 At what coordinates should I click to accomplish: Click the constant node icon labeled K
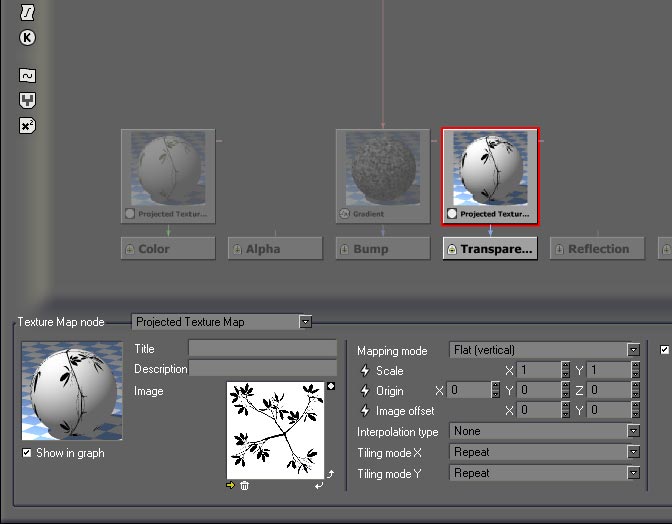[27, 38]
